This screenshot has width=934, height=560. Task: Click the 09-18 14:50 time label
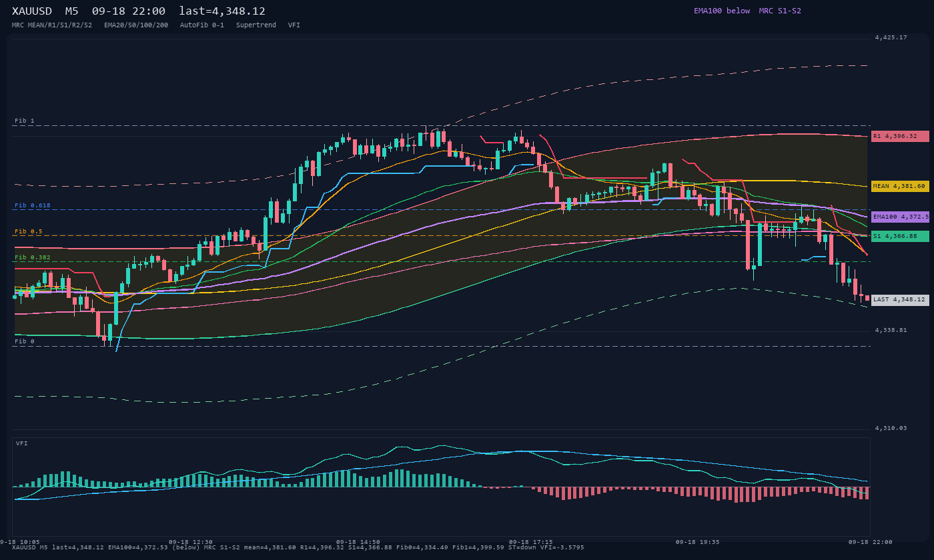(358, 542)
